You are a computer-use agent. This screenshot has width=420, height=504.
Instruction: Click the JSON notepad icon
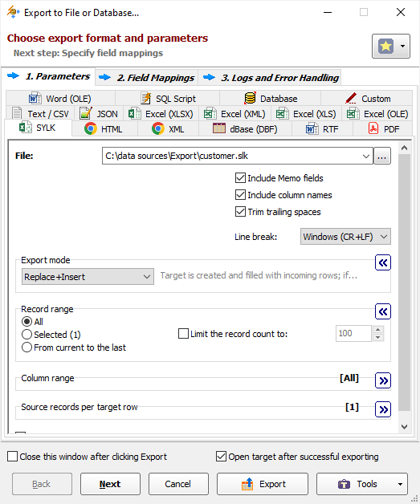(86, 113)
